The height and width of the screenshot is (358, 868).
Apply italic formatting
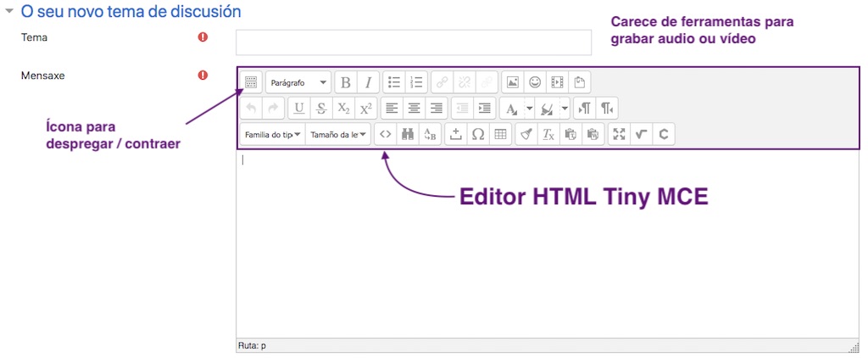click(368, 82)
